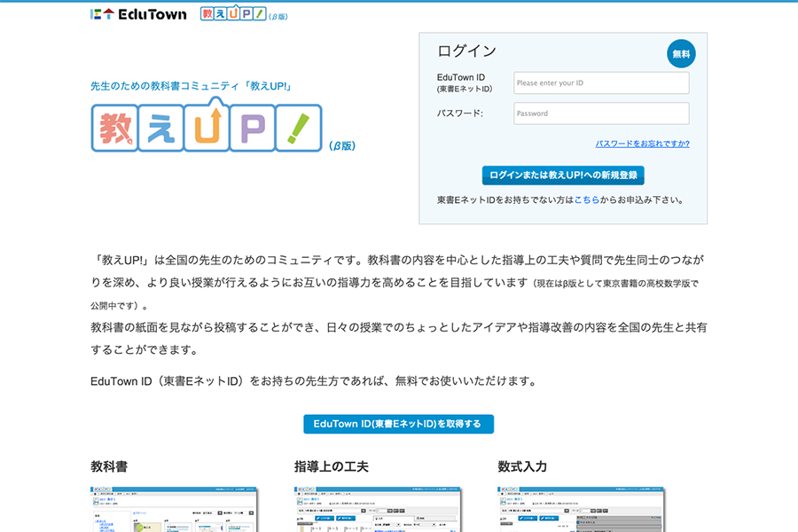Click the 教科書 section heading
This screenshot has width=798, height=532.
(109, 466)
